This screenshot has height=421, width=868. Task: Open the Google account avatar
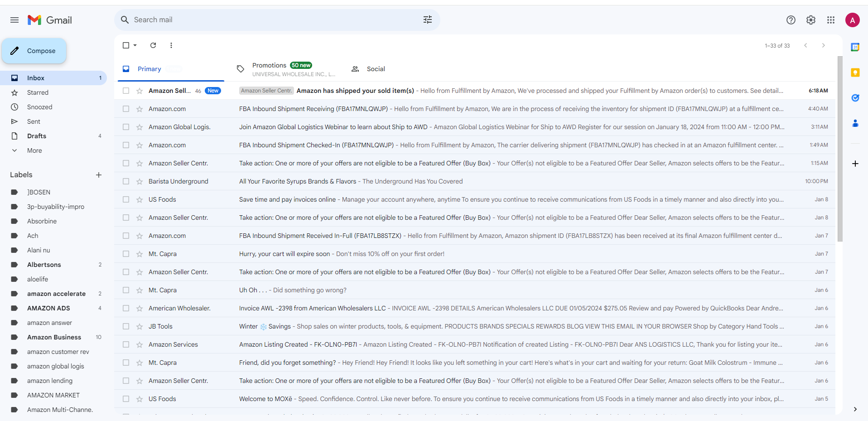click(853, 20)
